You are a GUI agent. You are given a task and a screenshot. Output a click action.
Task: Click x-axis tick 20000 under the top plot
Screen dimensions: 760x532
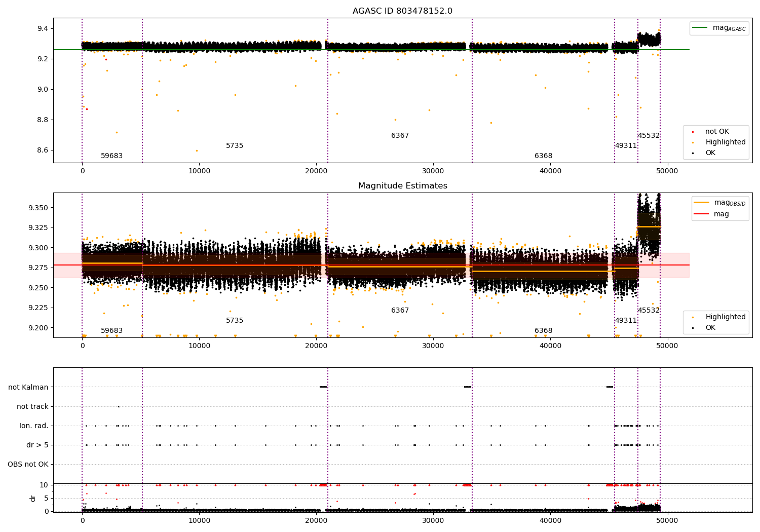[x=316, y=171]
